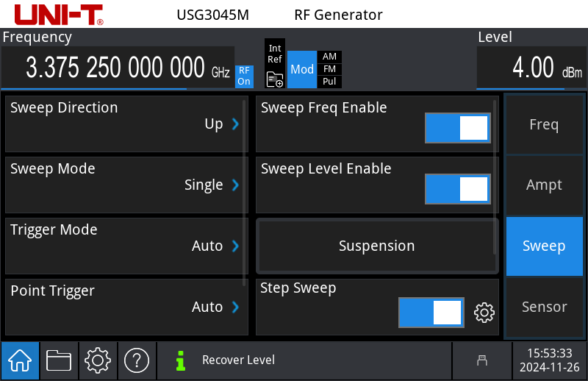Viewport: 588px width, 381px height.
Task: Go to the home screen icon
Action: pyautogui.click(x=20, y=360)
